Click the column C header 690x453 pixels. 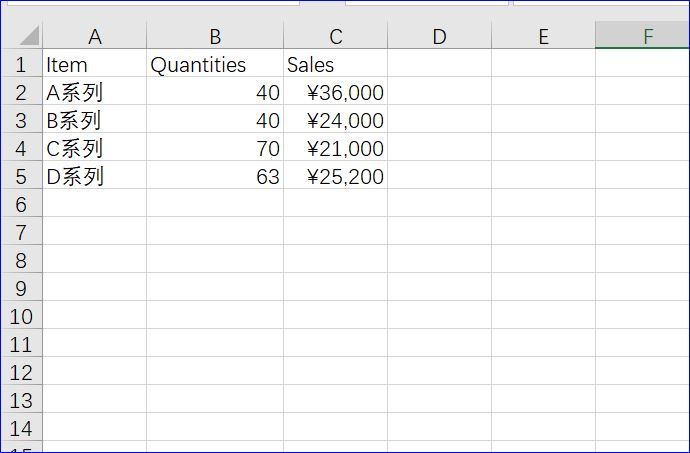coord(336,37)
